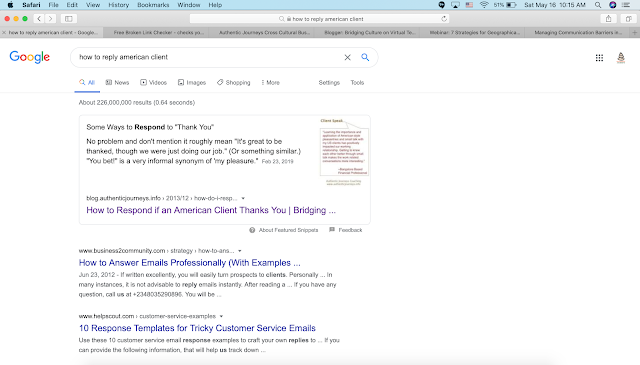This screenshot has height=365, width=640.
Task: Open the Siri icon in the menu bar
Action: coord(613,5)
